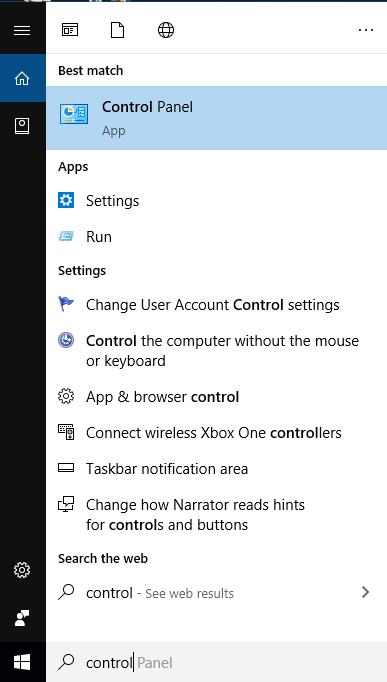Click the Taskbar notification area icon
This screenshot has height=682, width=387.
[x=66, y=468]
